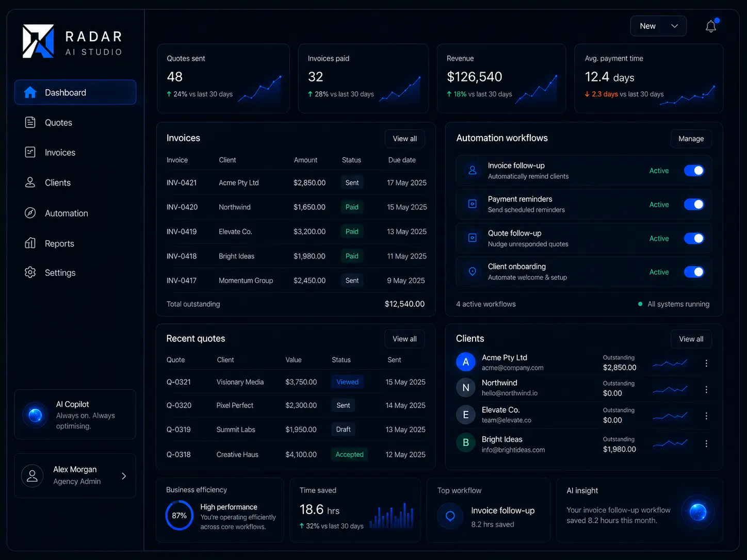Click the 4 active workflows label
Viewport: 747px width, 560px height.
486,304
